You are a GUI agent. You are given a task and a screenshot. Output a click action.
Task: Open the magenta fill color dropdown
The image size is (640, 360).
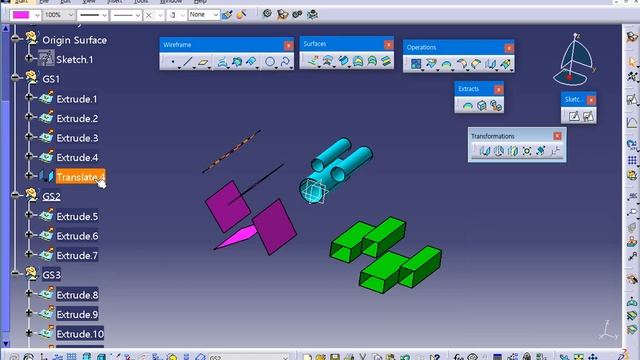tap(37, 15)
